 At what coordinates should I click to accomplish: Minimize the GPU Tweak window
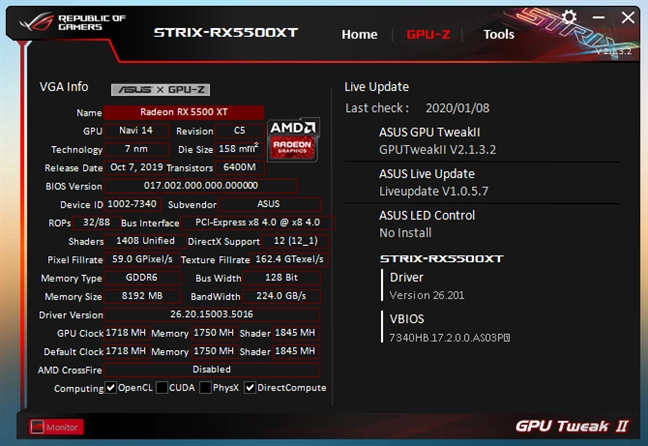click(598, 17)
